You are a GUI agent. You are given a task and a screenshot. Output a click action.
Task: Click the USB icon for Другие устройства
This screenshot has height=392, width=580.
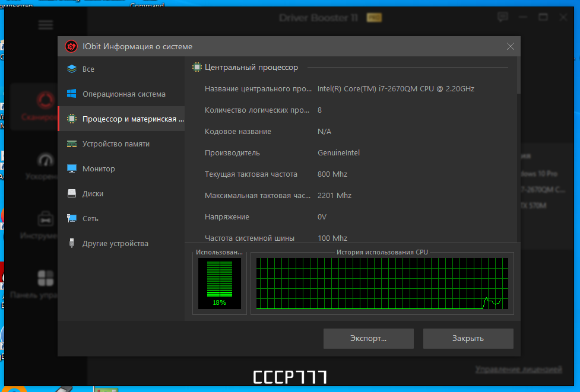pyautogui.click(x=72, y=243)
